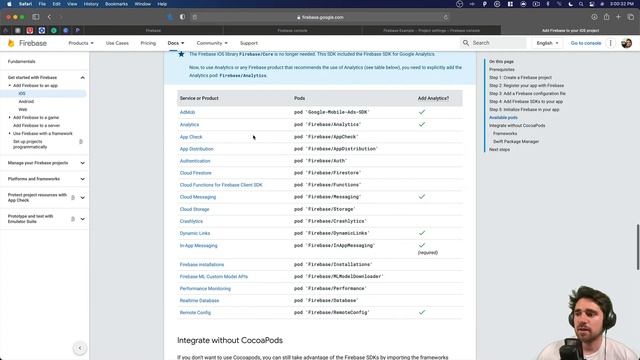
Task: Expand Protect project resources with App Check
Action: click(82, 198)
